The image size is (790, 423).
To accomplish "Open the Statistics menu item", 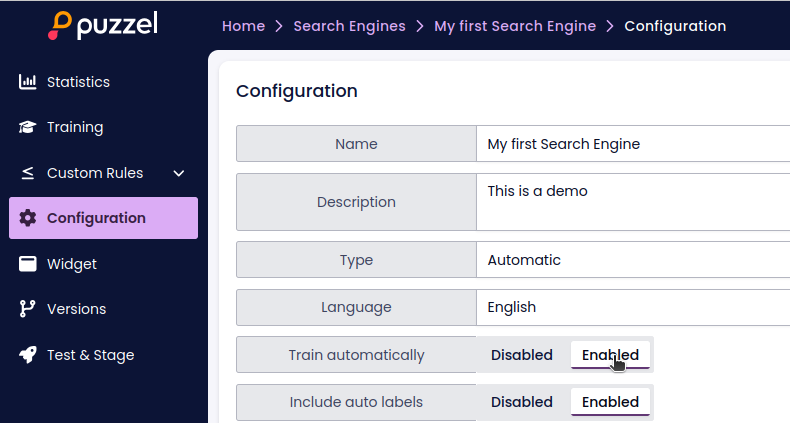I will pyautogui.click(x=78, y=82).
